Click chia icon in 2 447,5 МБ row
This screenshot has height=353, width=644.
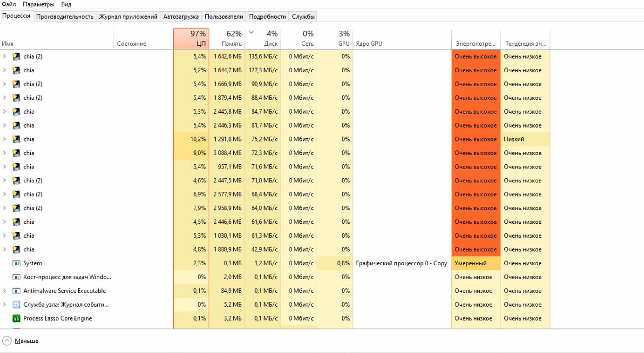[x=16, y=181]
